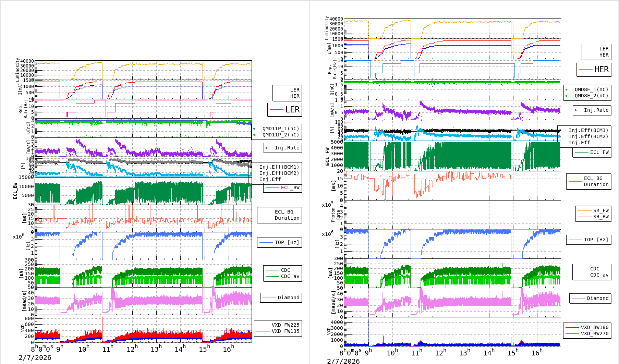This screenshot has height=364, width=619.
Task: Click the SR_FW legend entry
Action: click(x=600, y=210)
